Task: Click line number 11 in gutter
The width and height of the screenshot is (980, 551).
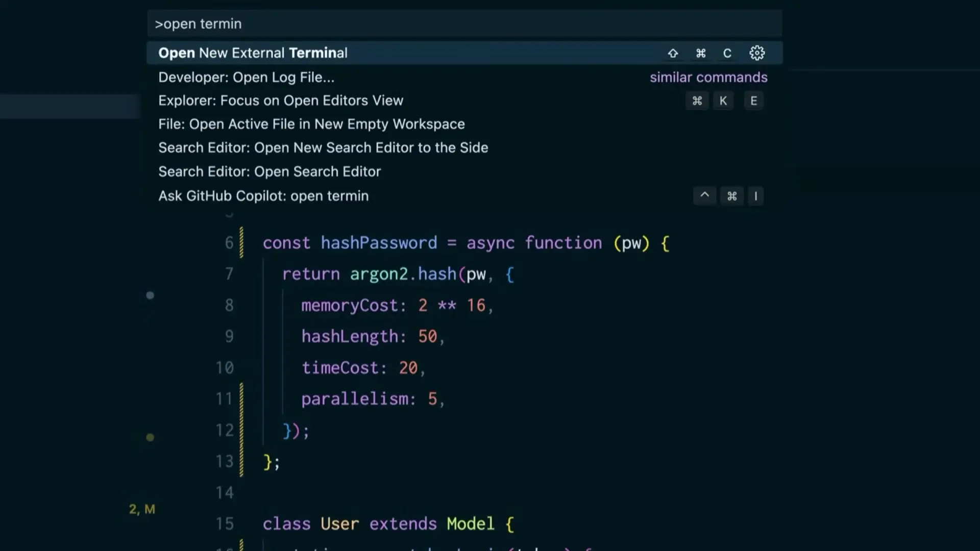Action: point(225,399)
